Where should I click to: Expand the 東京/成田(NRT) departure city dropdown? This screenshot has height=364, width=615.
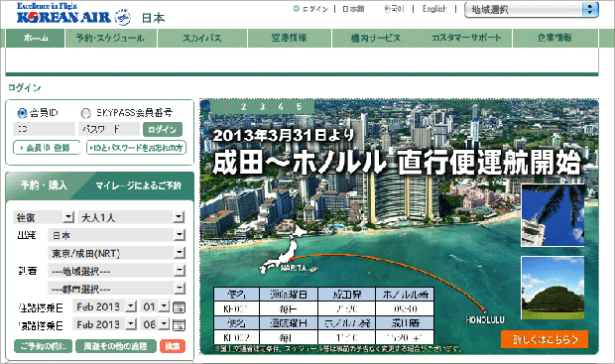116,253
